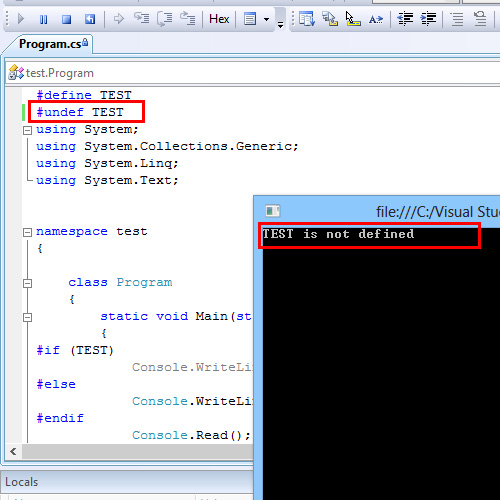The image size is (500, 500).
Task: Click the Restart debugging icon
Action: (x=90, y=19)
